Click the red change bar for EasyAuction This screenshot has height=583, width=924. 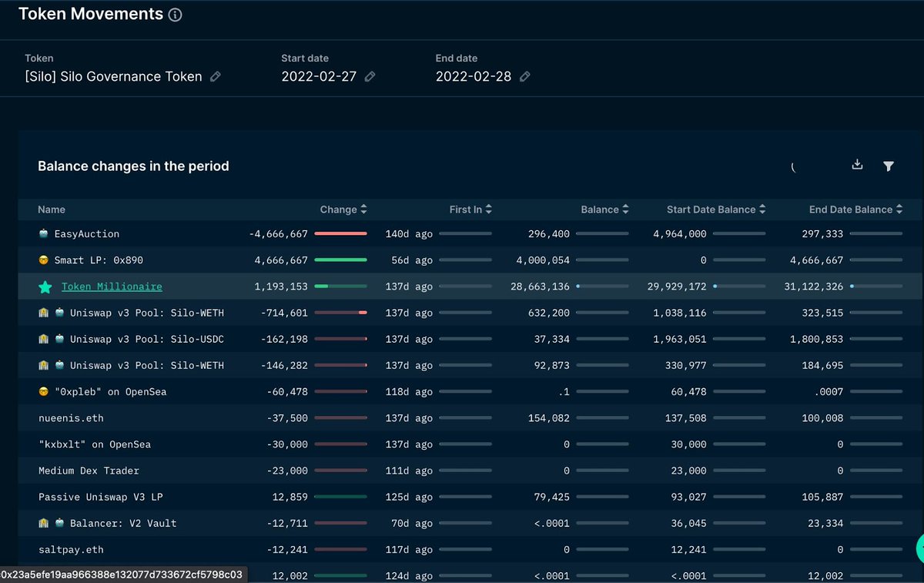click(340, 233)
